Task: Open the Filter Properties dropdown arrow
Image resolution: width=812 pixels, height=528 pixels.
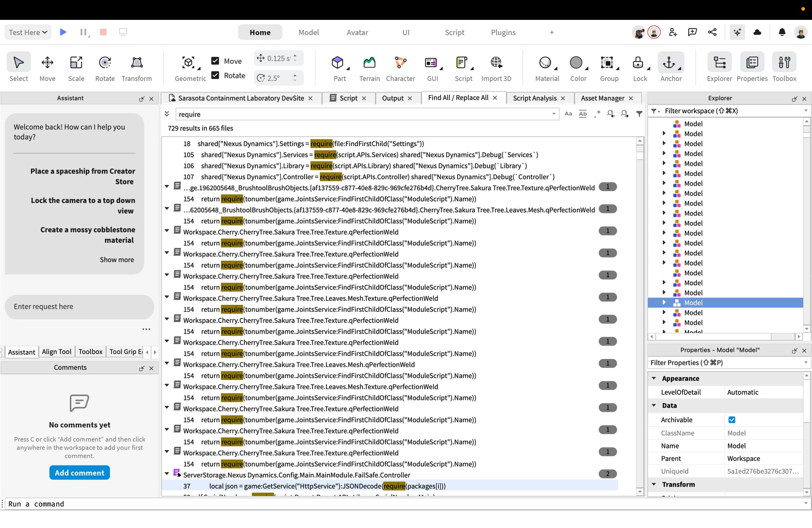Action: 806,363
